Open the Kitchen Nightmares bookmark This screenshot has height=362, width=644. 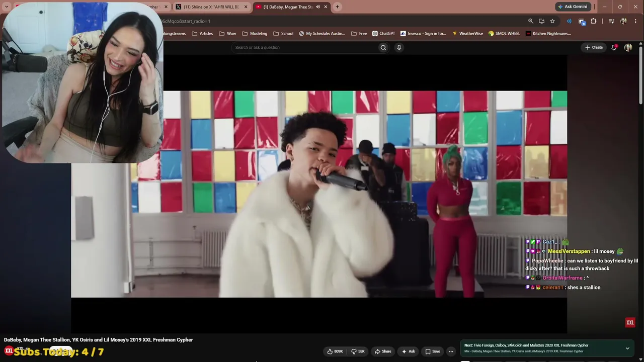coord(548,34)
